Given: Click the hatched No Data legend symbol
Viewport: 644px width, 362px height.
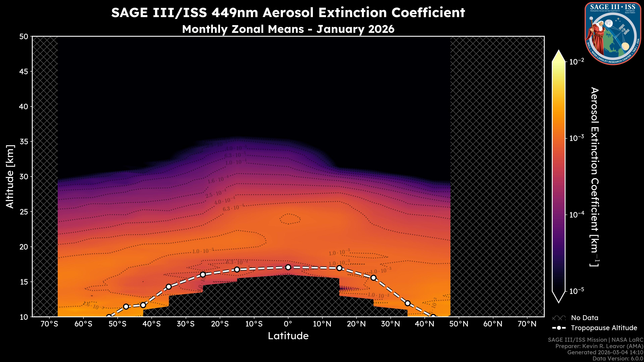Looking at the screenshot, I should tap(559, 318).
